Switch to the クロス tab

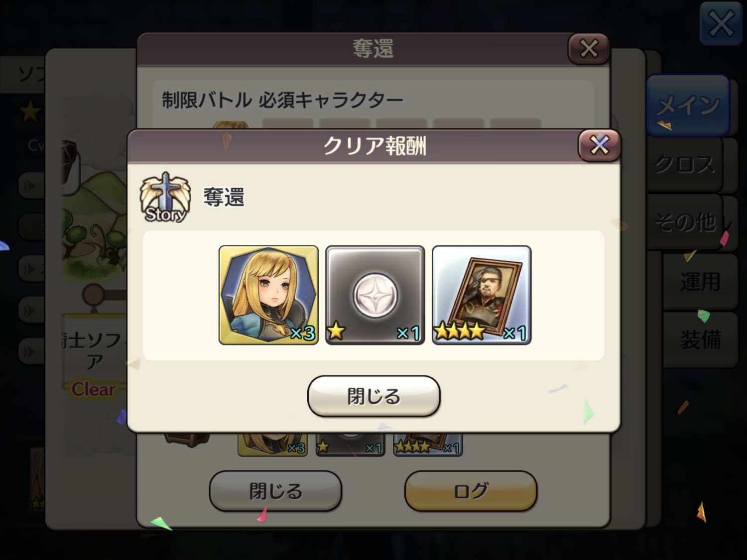point(685,164)
